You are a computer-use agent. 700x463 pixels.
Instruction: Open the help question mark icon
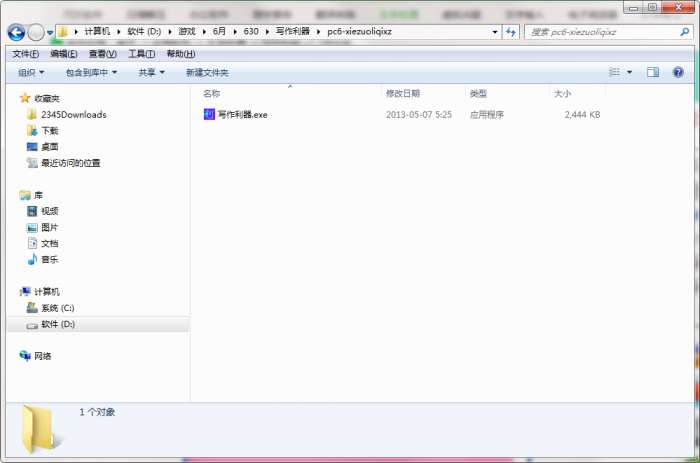(678, 72)
